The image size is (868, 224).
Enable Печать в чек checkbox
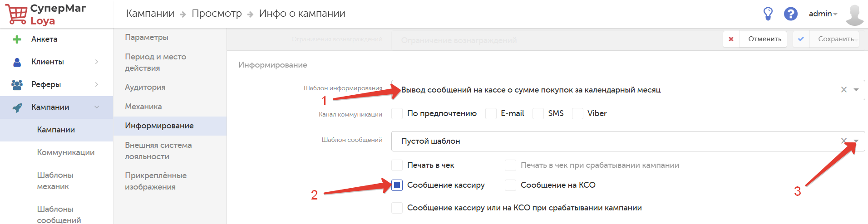(x=397, y=165)
